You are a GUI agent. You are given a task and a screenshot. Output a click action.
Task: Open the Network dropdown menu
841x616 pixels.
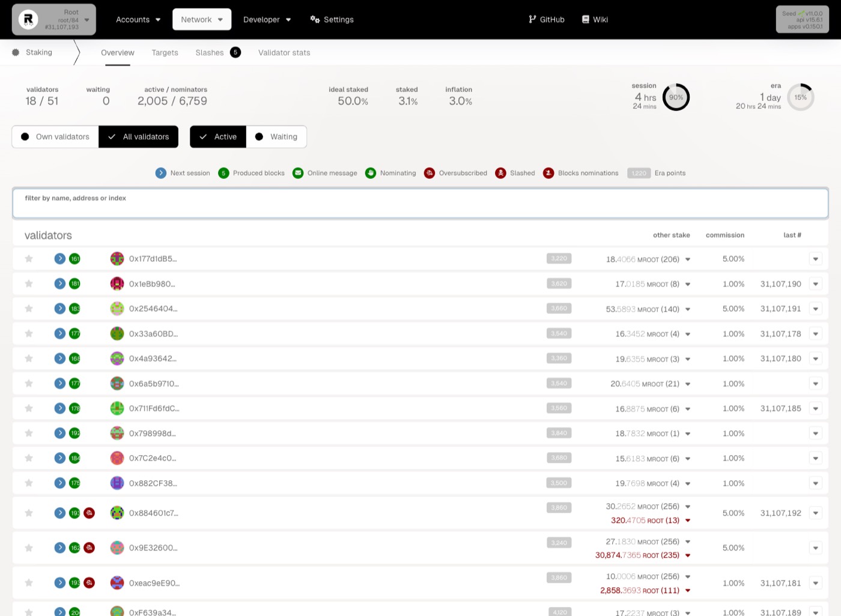(202, 19)
